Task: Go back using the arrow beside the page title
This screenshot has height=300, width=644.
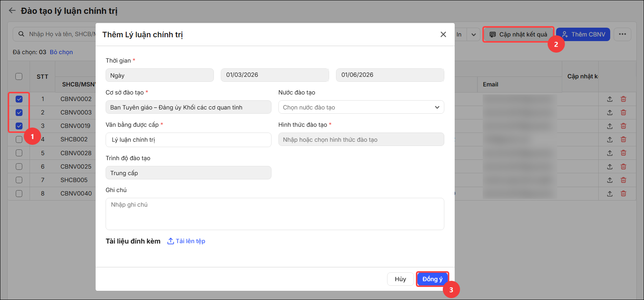Action: coord(12,11)
